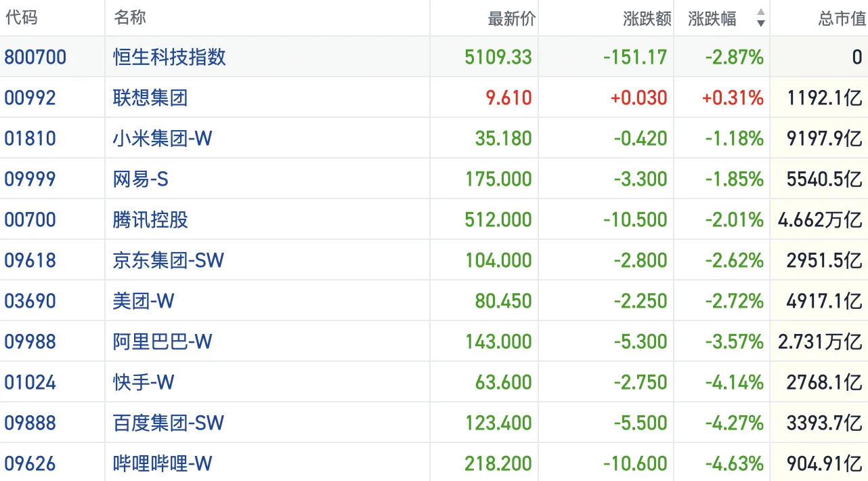Screen dimensions: 868x481
Task: Open 联想集团 stock name
Action: pyautogui.click(x=150, y=98)
